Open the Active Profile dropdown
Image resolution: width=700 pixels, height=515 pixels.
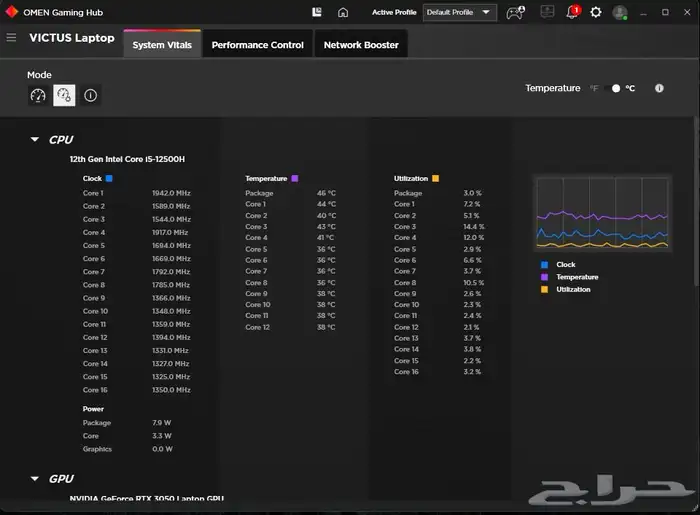[459, 13]
